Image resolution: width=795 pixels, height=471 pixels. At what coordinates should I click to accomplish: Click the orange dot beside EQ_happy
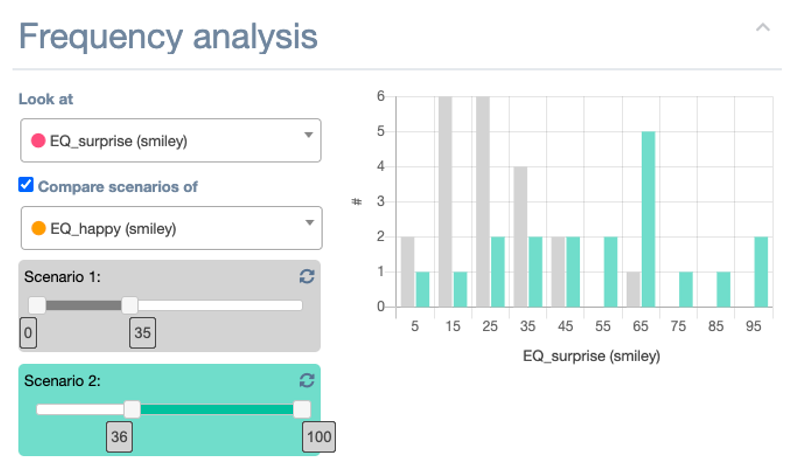pos(39,228)
